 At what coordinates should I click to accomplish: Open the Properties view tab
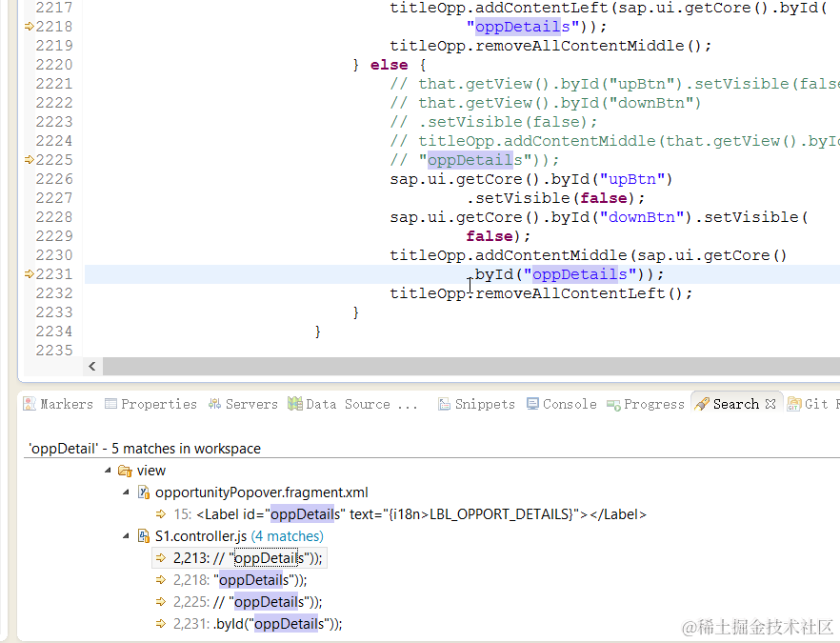pyautogui.click(x=151, y=404)
